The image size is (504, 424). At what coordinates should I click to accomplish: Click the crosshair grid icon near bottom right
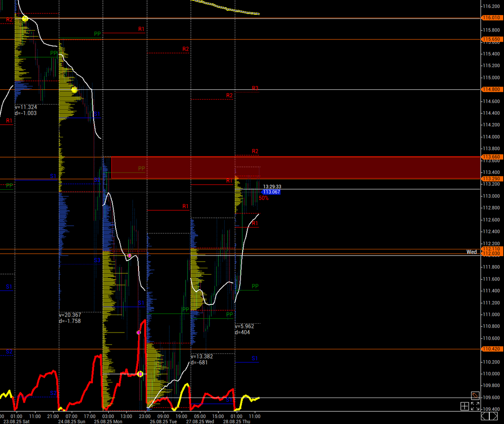pos(464,406)
